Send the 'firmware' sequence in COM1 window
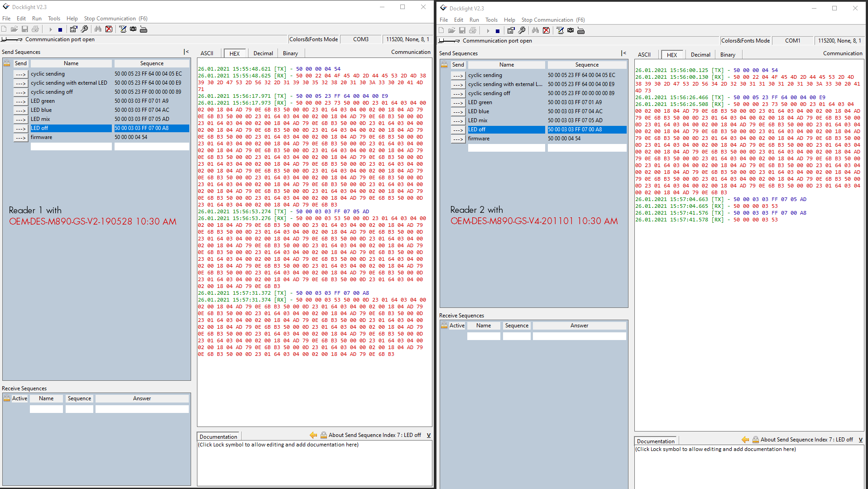This screenshot has width=868, height=489. point(458,139)
